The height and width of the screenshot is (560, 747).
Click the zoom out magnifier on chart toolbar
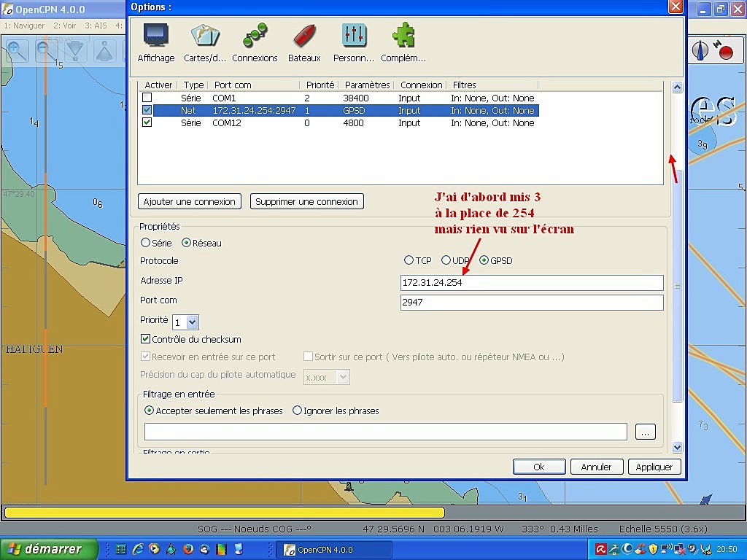(46, 50)
